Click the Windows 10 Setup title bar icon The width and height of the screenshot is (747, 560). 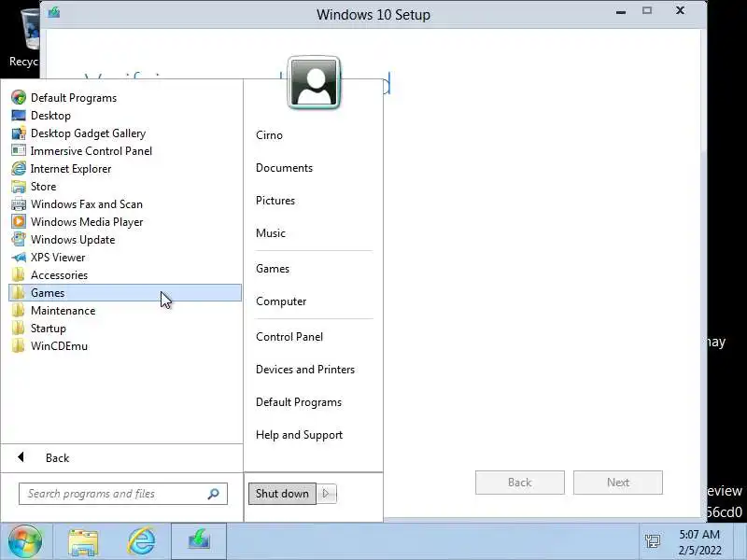[x=54, y=12]
